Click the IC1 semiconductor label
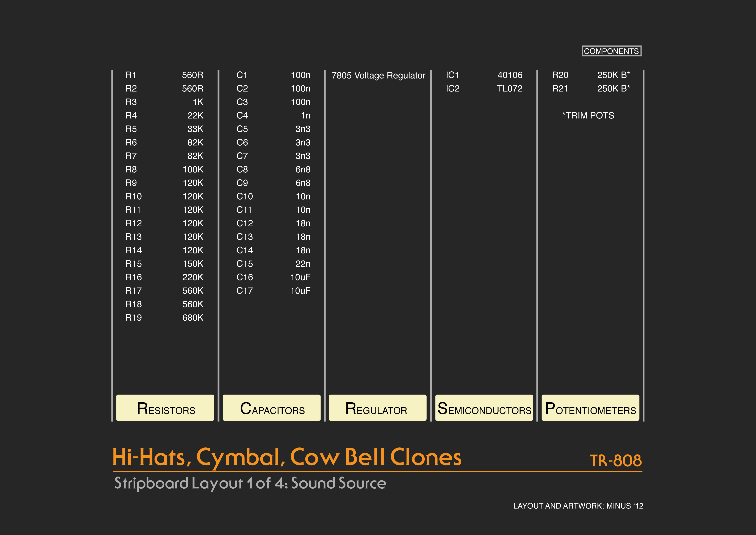 pyautogui.click(x=452, y=75)
